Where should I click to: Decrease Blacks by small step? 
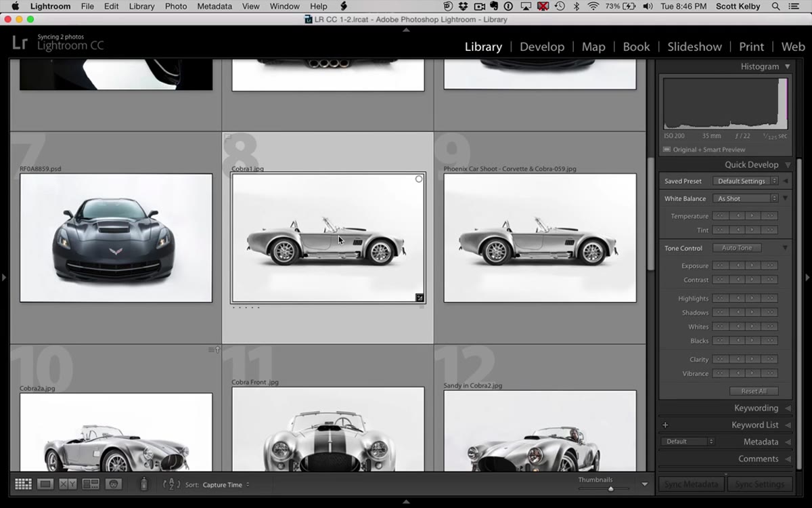737,341
